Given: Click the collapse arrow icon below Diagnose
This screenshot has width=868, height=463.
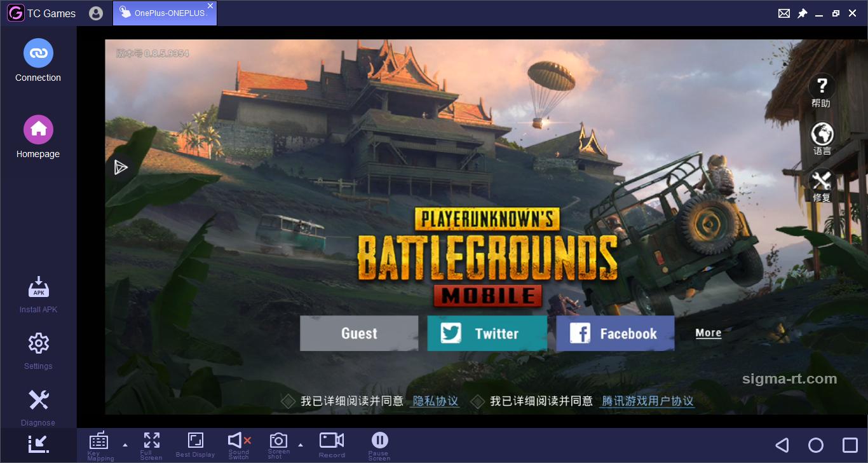Looking at the screenshot, I should pyautogui.click(x=38, y=444).
